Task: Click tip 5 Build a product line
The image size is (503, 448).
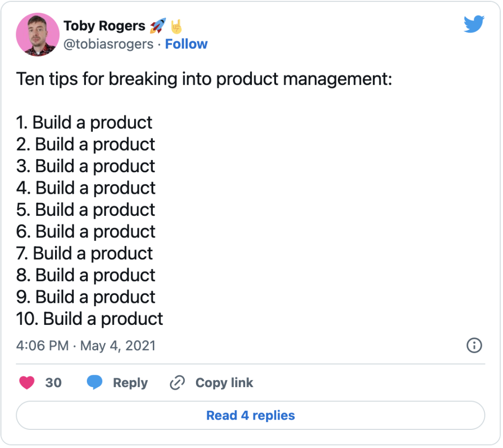Action: 85,210
